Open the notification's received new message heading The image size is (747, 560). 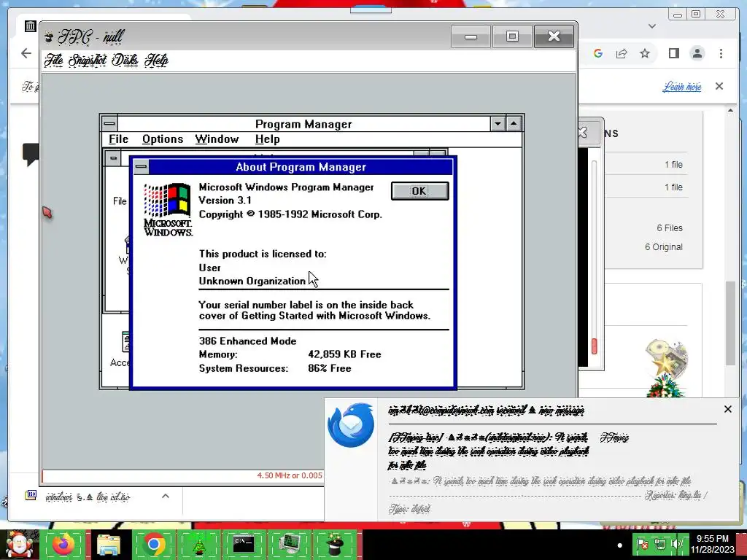pos(487,410)
